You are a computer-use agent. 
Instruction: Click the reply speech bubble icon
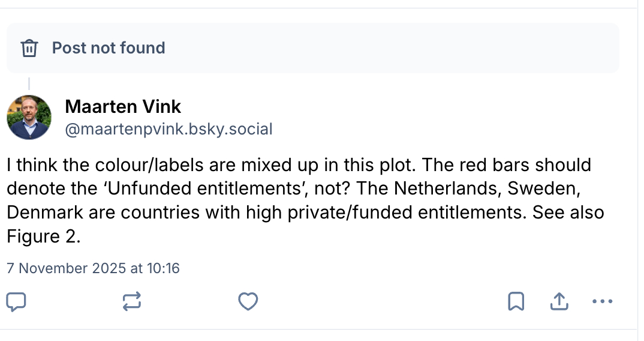[x=17, y=301]
